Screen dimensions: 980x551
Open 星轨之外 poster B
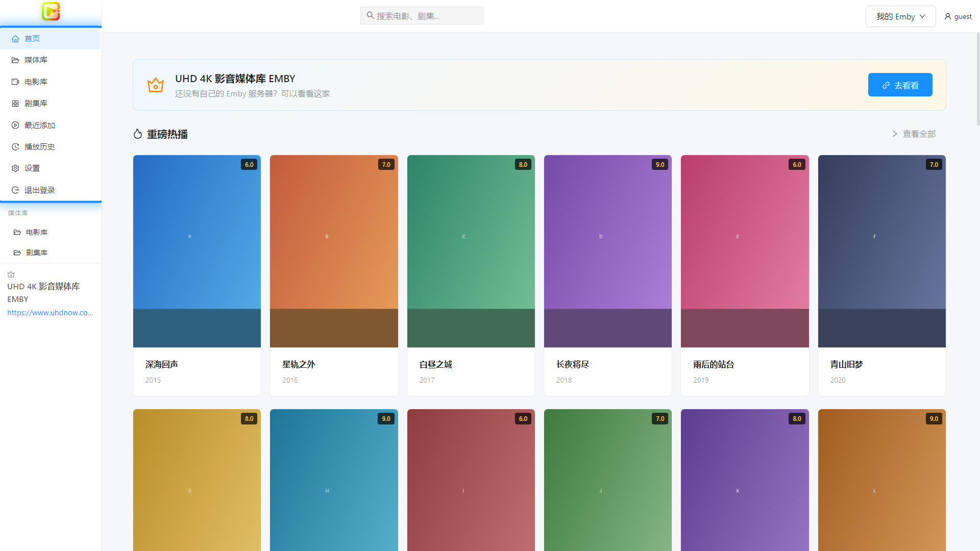334,251
